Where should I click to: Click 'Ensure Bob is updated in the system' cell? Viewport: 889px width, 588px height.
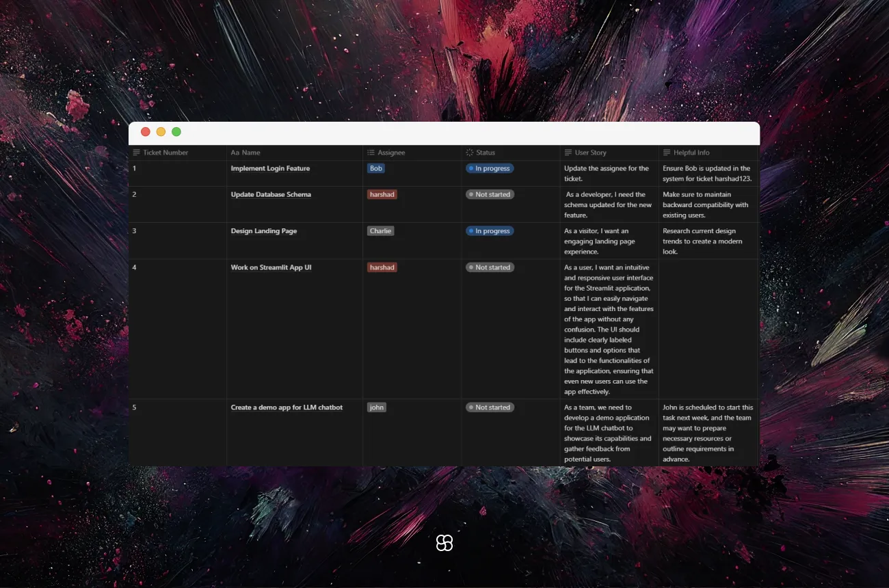(708, 174)
